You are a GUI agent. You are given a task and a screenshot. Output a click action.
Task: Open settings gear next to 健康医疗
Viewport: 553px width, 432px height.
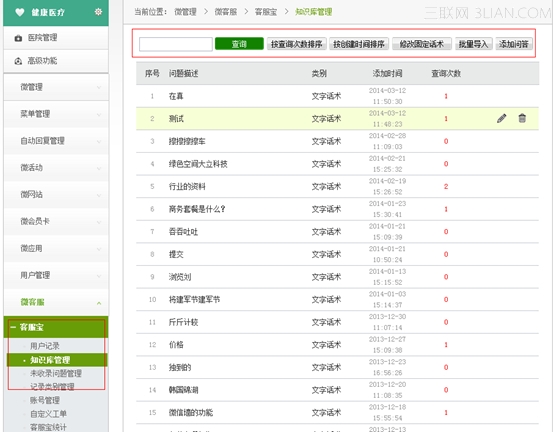pos(98,12)
